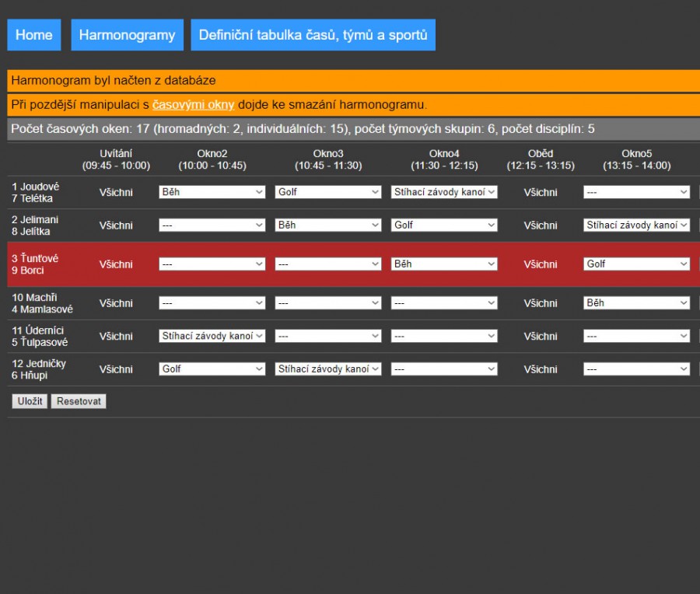The image size is (700, 594).
Task: Open Okno2 dropdown for Joudové and Telátka
Action: 212,192
